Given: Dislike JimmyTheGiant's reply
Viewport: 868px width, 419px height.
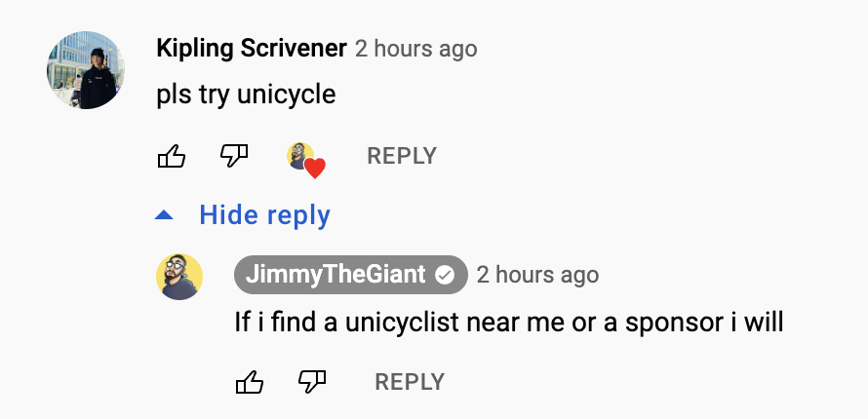Looking at the screenshot, I should tap(312, 382).
